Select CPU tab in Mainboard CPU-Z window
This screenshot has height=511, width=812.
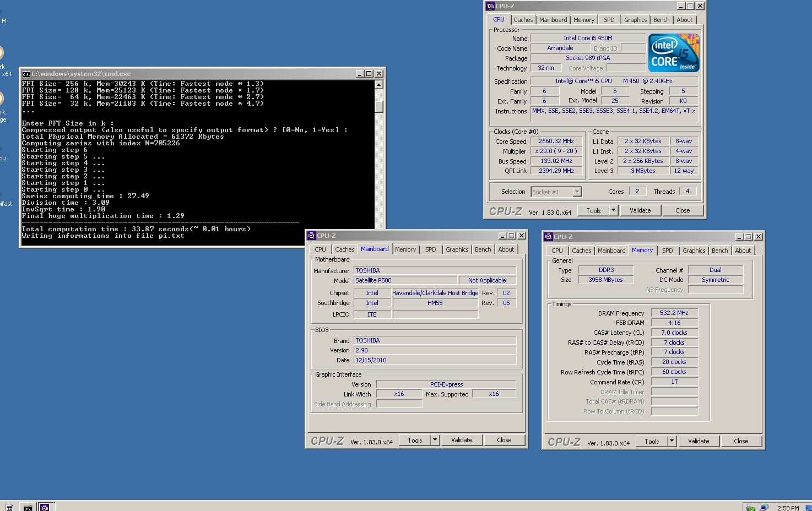pyautogui.click(x=320, y=249)
